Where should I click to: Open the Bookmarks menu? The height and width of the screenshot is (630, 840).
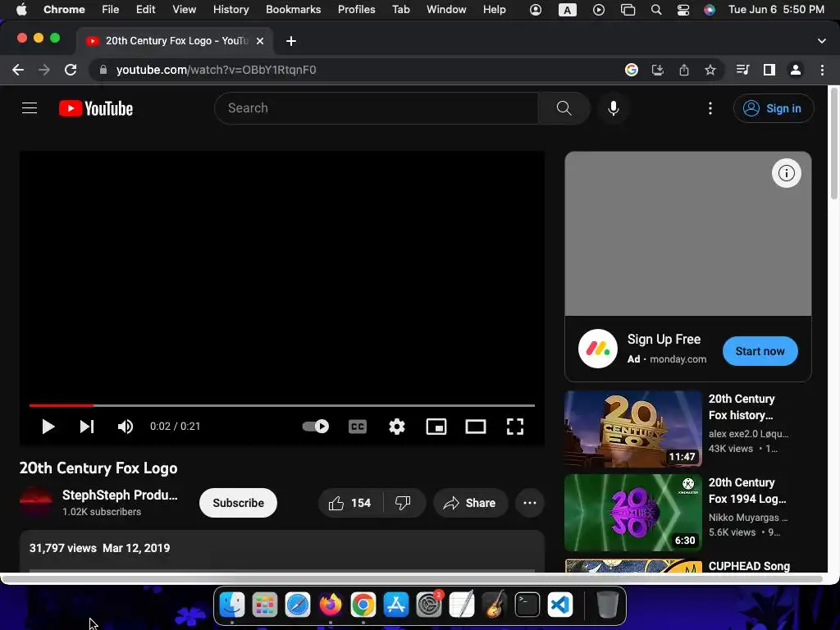[x=293, y=10]
